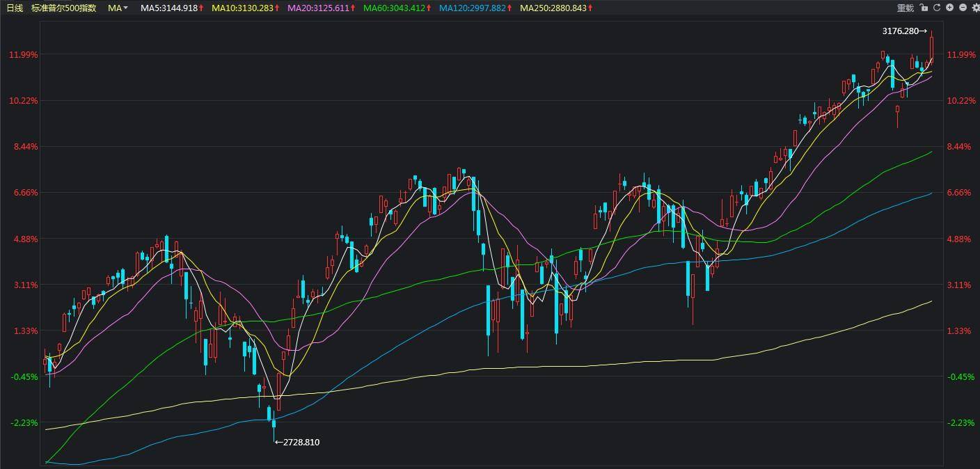Click the right axis 3.11% label
The width and height of the screenshot is (980, 469).
coord(959,285)
